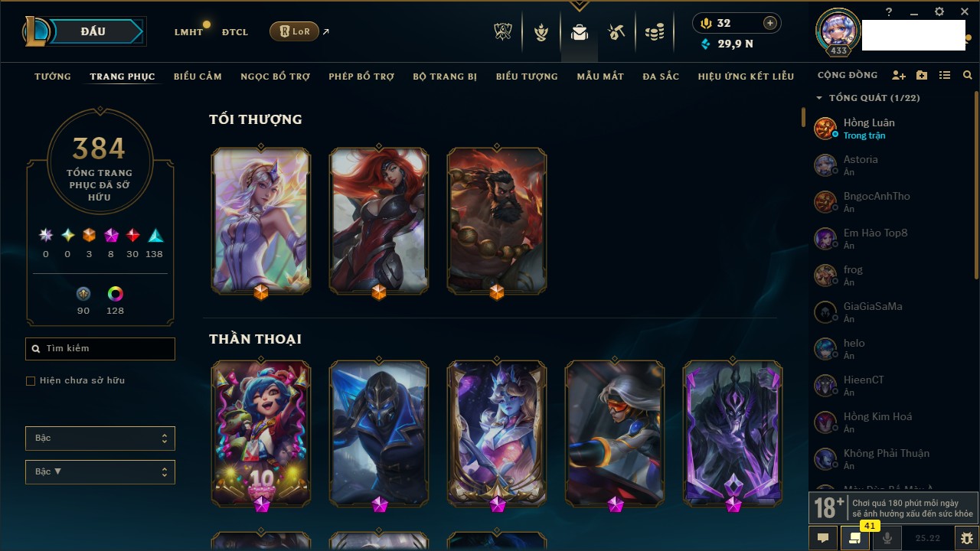Viewport: 980px width, 551px height.
Task: Open the first 'Bậc' dropdown
Action: tap(100, 439)
